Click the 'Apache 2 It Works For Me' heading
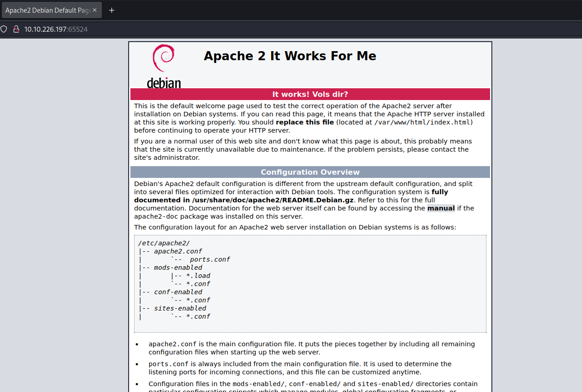582x392 pixels. (290, 56)
